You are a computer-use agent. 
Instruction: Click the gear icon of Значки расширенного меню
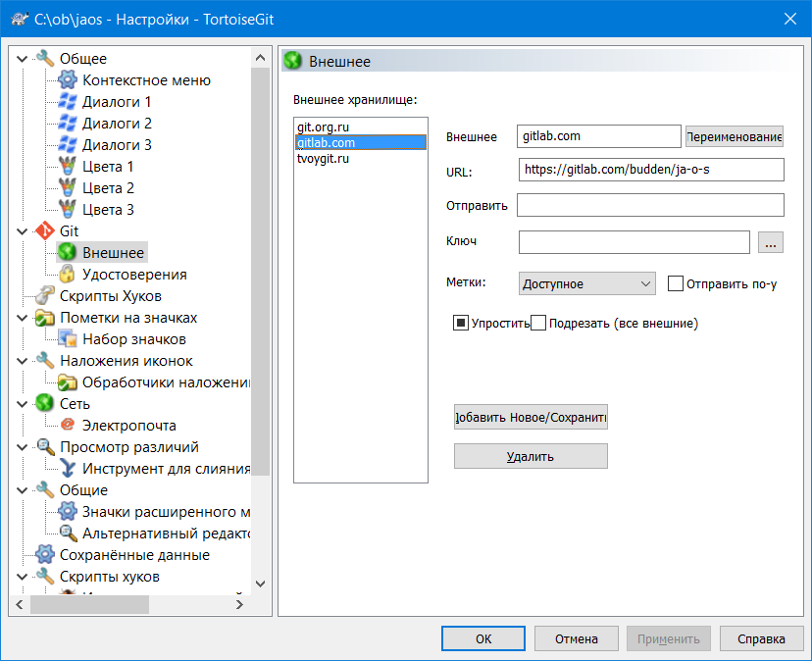click(x=68, y=512)
